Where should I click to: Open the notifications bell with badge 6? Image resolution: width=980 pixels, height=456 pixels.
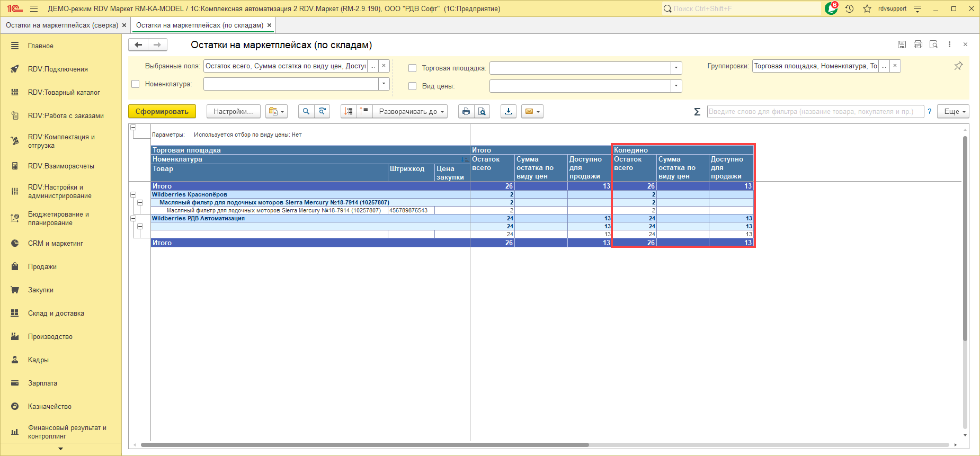pyautogui.click(x=831, y=8)
